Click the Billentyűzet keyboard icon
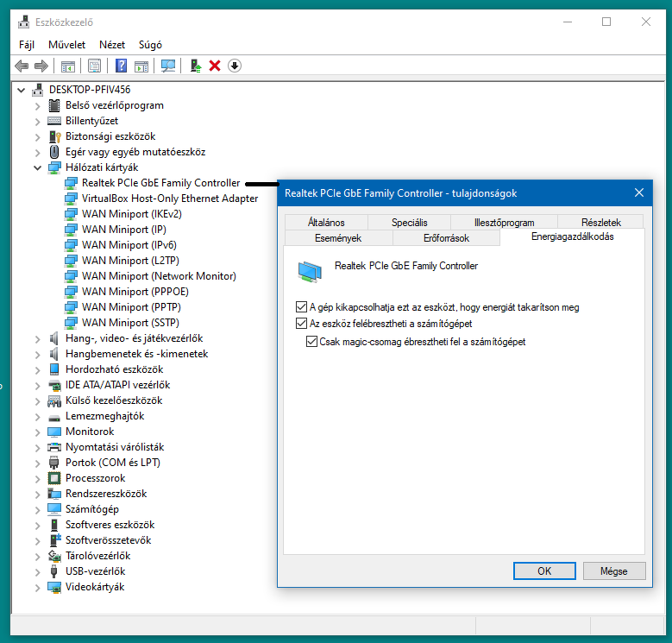Screen dimensions: 672x643 pyautogui.click(x=54, y=121)
